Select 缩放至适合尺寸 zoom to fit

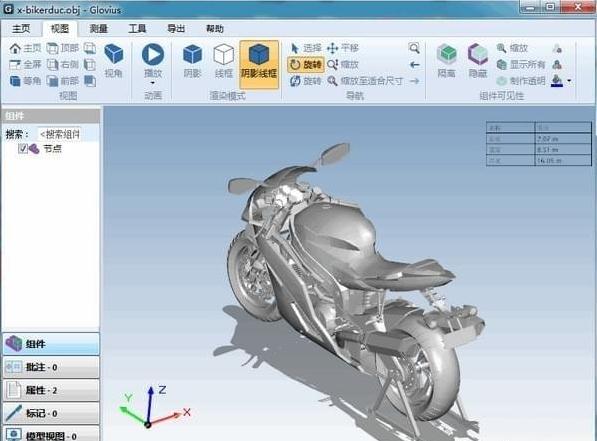point(365,81)
